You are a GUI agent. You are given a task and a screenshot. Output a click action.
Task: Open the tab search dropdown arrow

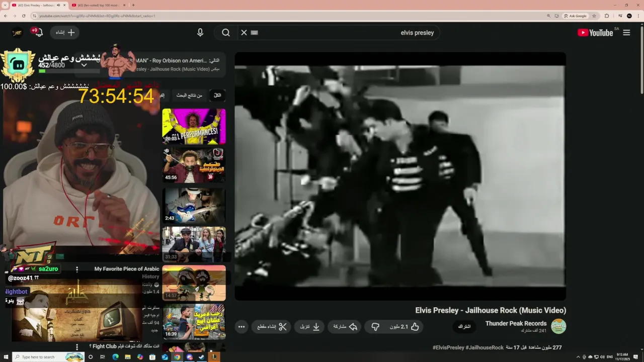(x=5, y=5)
